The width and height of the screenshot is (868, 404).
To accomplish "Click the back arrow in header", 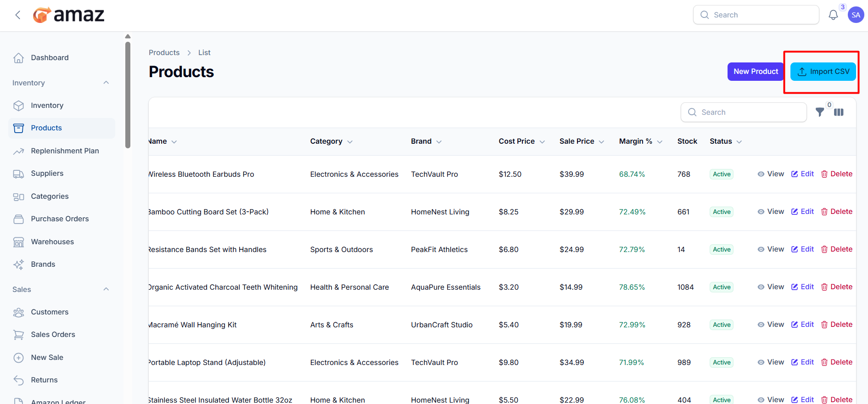I will pos(18,15).
